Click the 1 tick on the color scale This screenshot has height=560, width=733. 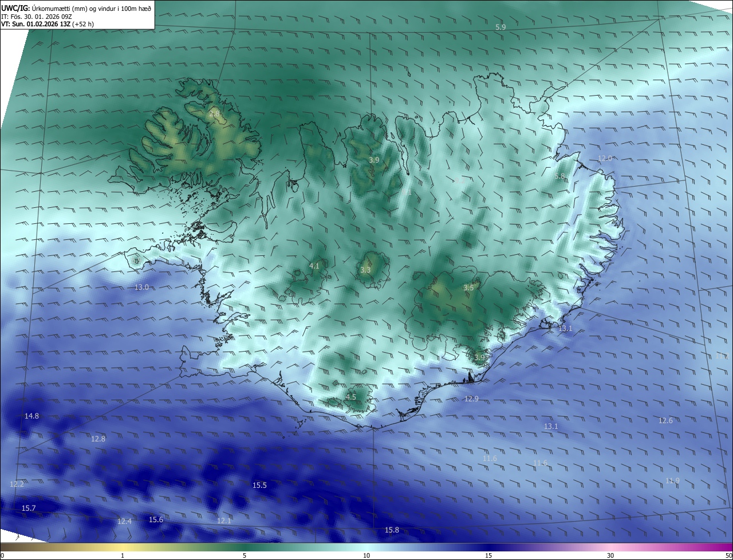pos(123,555)
